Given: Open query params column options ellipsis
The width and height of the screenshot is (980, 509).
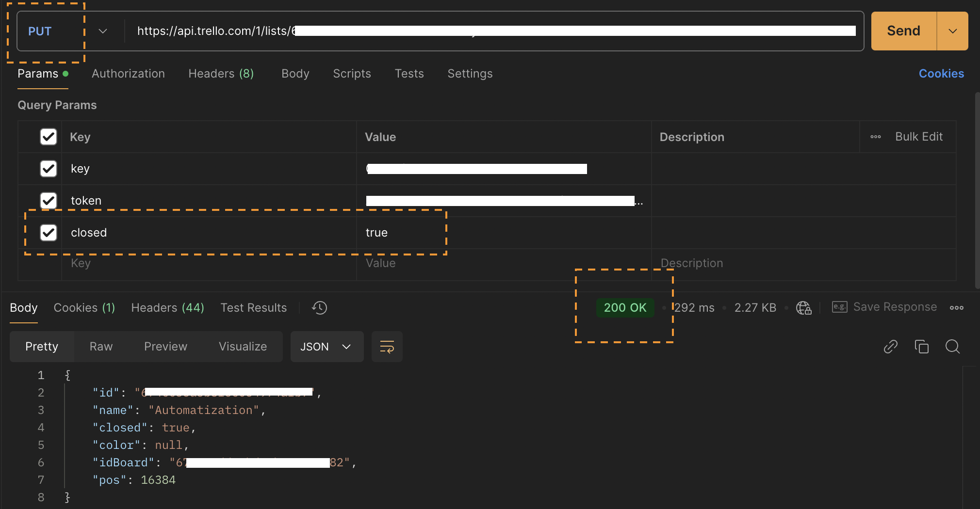Looking at the screenshot, I should point(875,137).
